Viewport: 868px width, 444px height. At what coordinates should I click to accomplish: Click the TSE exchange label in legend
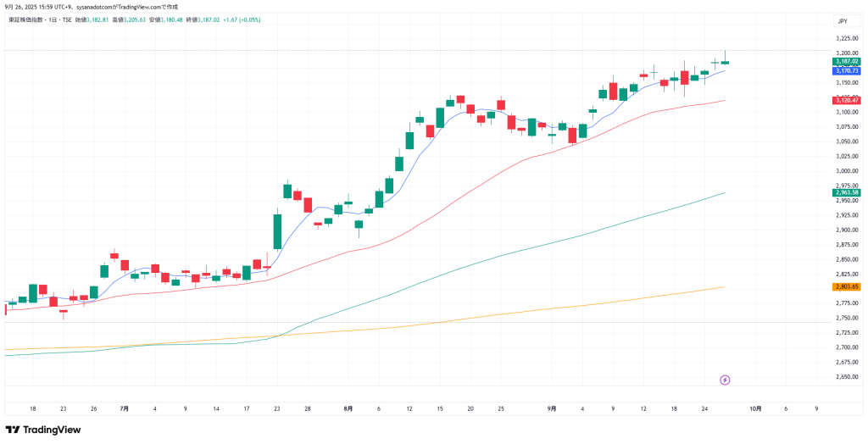[x=67, y=19]
